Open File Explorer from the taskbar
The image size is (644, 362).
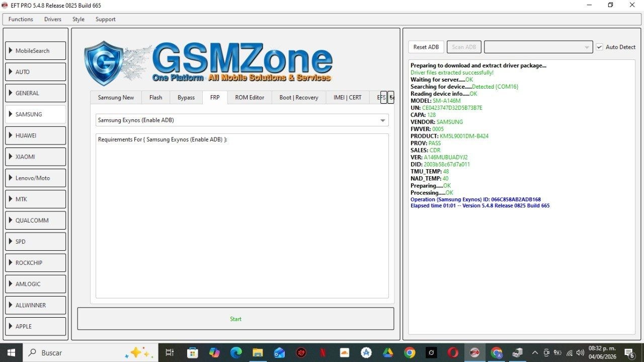(258, 352)
